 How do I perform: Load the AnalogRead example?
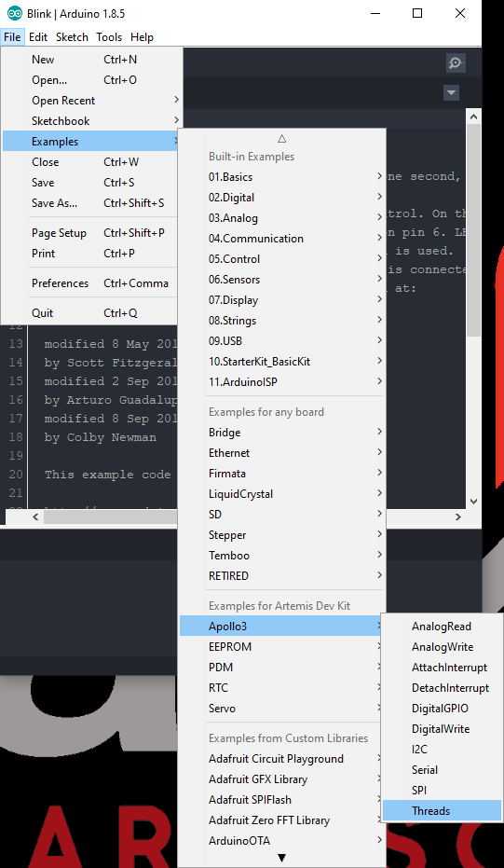click(x=442, y=627)
